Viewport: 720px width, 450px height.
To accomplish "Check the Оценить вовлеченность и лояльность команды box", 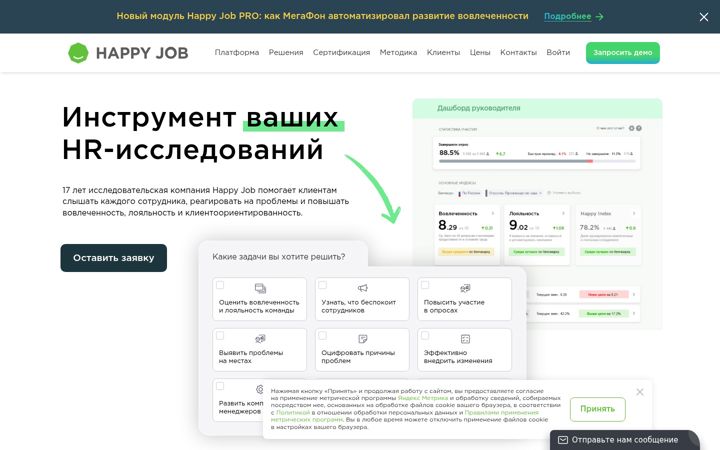I will (220, 285).
